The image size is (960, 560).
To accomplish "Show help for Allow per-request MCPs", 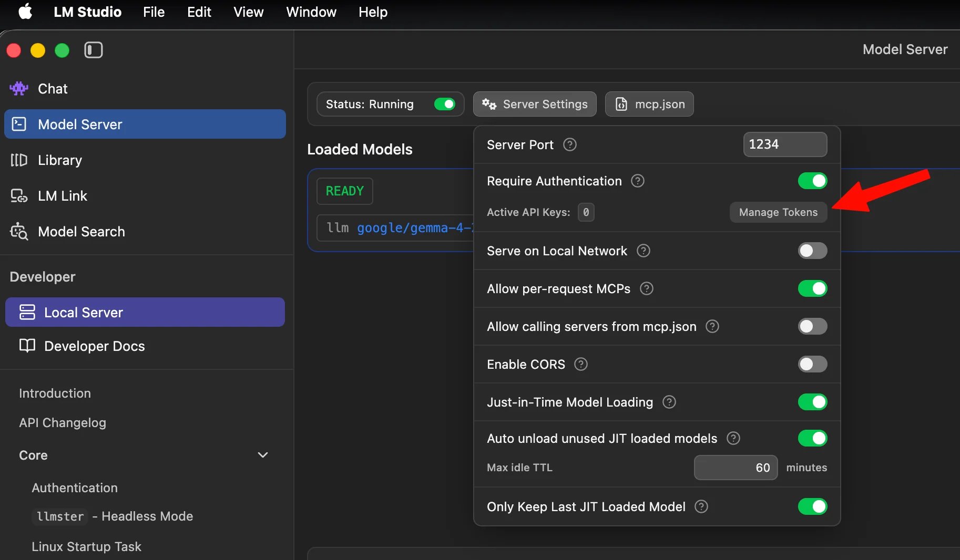I will point(647,288).
